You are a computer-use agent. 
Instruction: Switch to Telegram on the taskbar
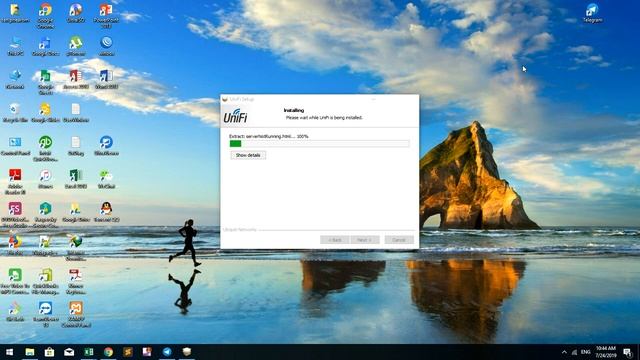(x=167, y=352)
